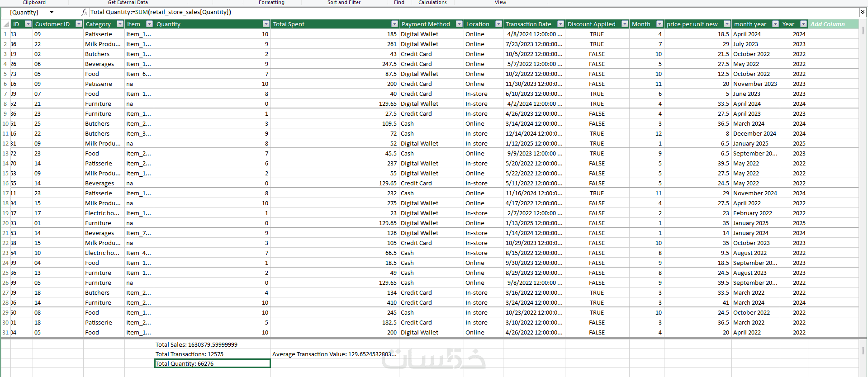Click the transaction date 2/7/2022 cell

click(x=534, y=213)
